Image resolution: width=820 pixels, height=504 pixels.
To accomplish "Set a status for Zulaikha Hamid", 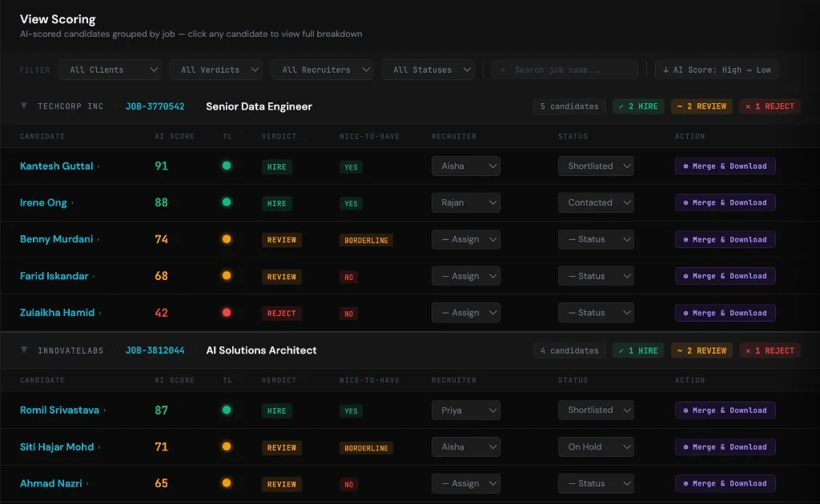I will click(x=596, y=312).
